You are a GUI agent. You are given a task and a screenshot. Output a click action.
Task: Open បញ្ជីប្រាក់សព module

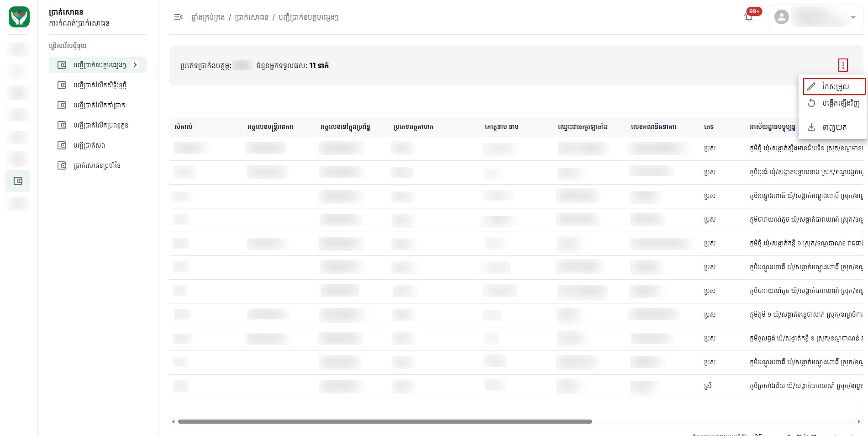[x=98, y=145]
